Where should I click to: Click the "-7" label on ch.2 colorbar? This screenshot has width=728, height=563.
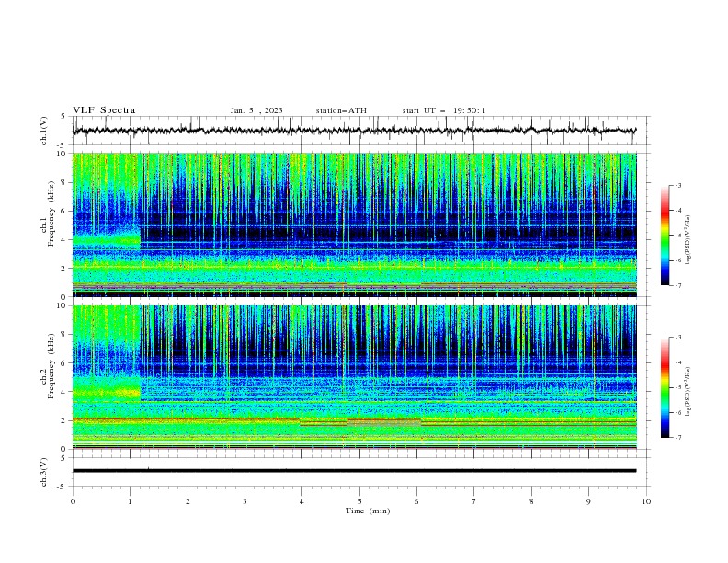(x=678, y=437)
